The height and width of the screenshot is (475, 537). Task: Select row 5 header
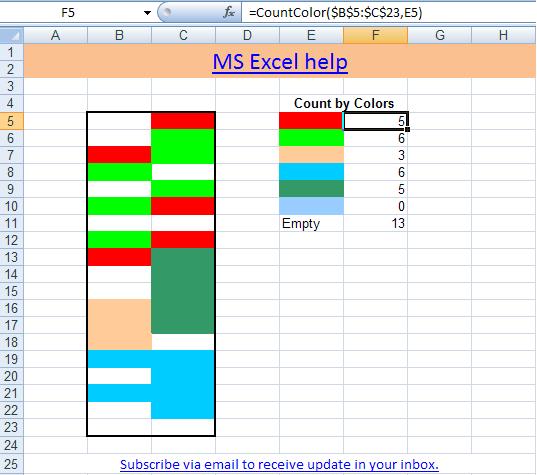pos(12,121)
